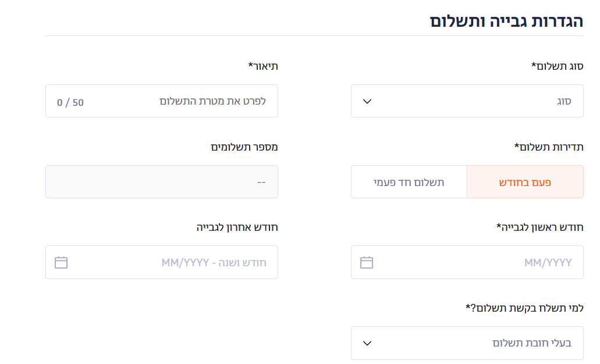
Task: Click the חודש אחרון לגבייה label
Action: coord(237,227)
